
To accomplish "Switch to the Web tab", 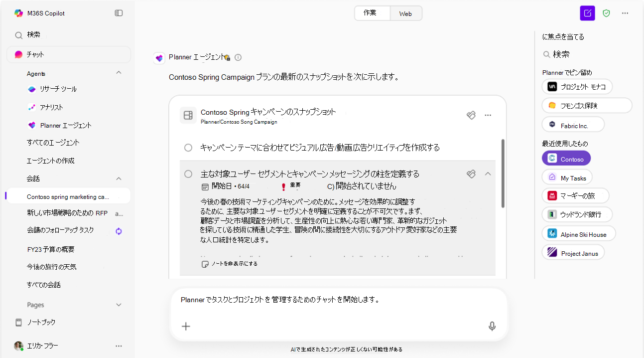I will pyautogui.click(x=405, y=13).
